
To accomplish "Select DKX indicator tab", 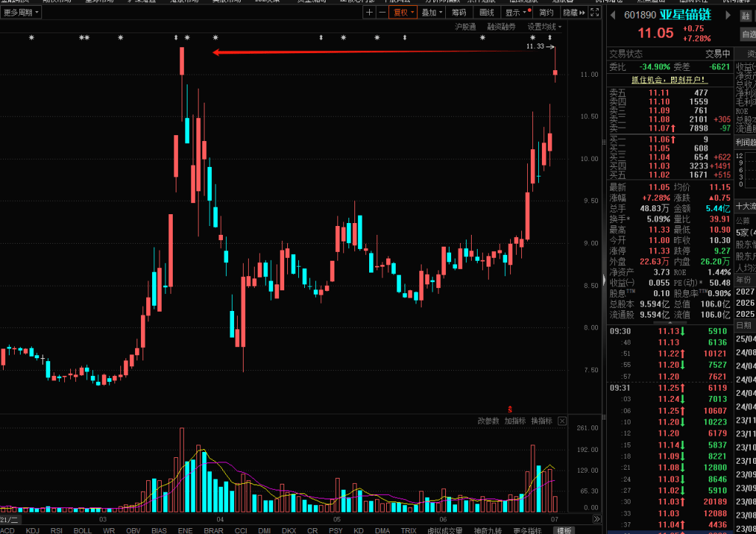I will click(x=289, y=530).
